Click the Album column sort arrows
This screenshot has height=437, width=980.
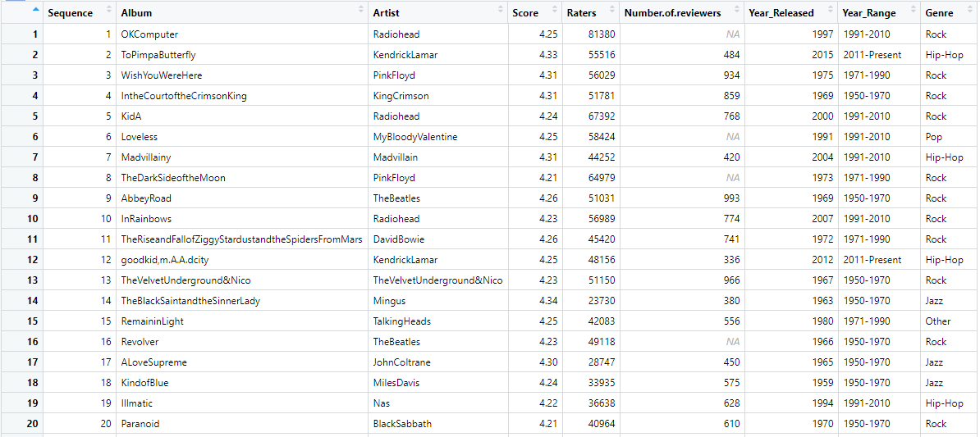click(360, 10)
